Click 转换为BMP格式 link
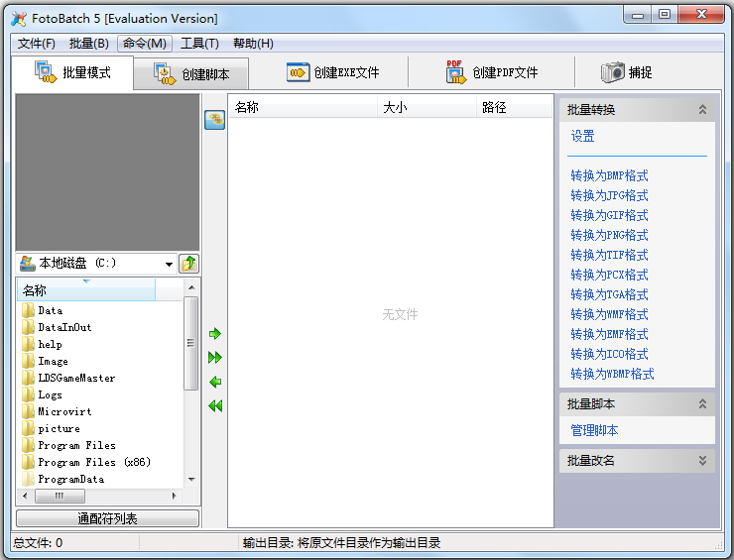This screenshot has height=560, width=734. coord(609,175)
